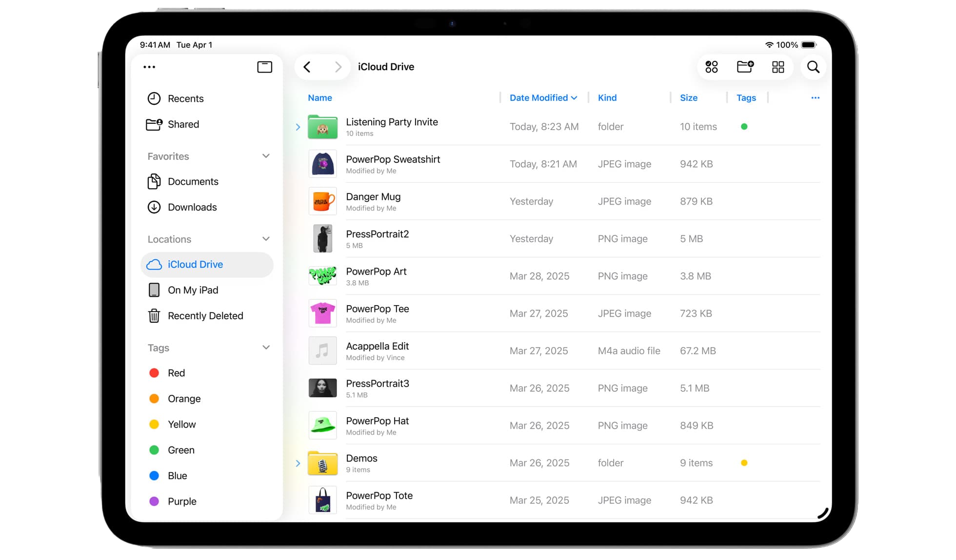Expand the Listening Party Invite folder
This screenshot has width=956, height=560.
point(298,127)
